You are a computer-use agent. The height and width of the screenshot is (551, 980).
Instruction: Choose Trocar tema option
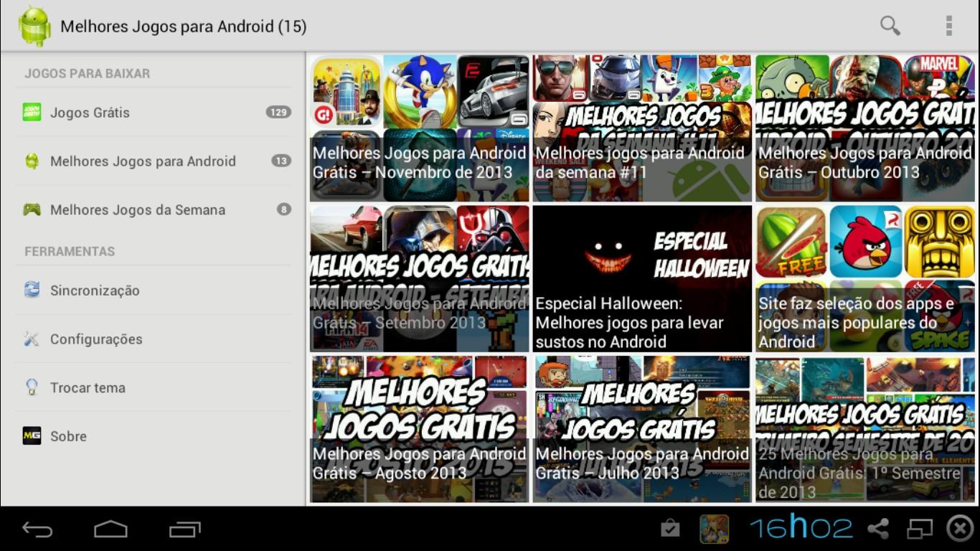click(154, 387)
